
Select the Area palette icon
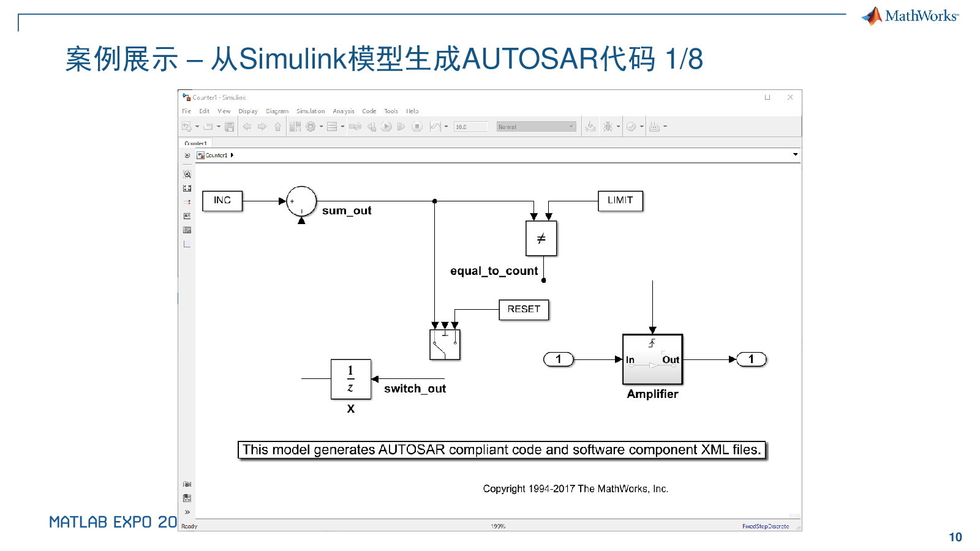tap(187, 244)
